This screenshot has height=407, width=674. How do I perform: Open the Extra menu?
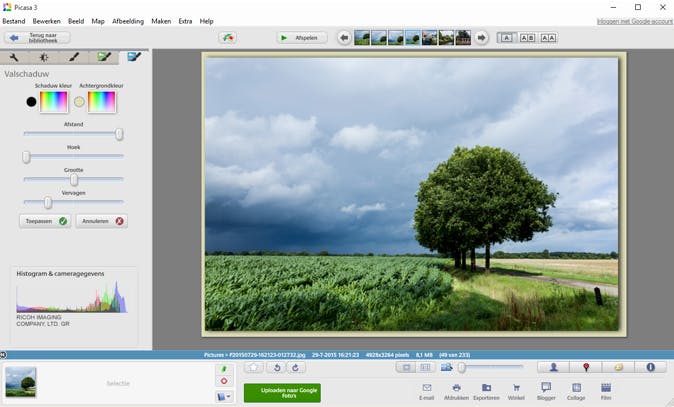[x=185, y=21]
